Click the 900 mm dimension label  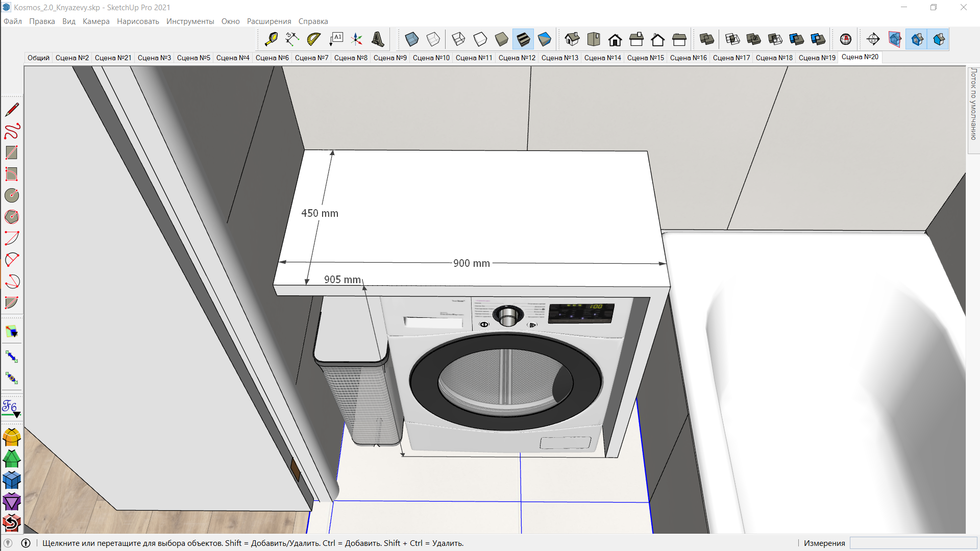click(471, 263)
